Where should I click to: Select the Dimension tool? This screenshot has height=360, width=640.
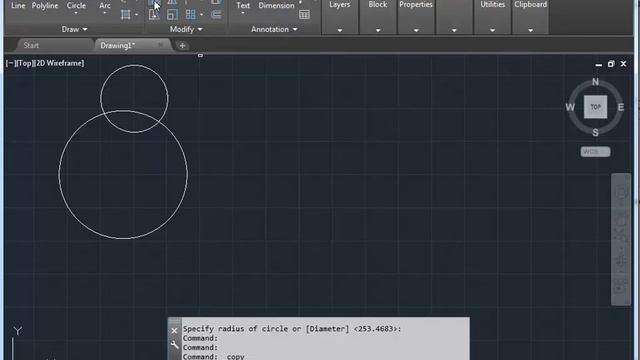click(x=276, y=6)
